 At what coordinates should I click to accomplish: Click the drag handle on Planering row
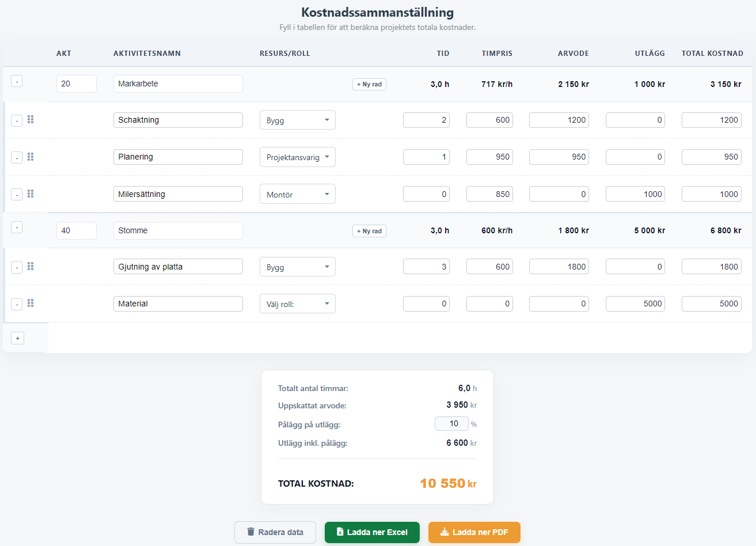tap(31, 157)
